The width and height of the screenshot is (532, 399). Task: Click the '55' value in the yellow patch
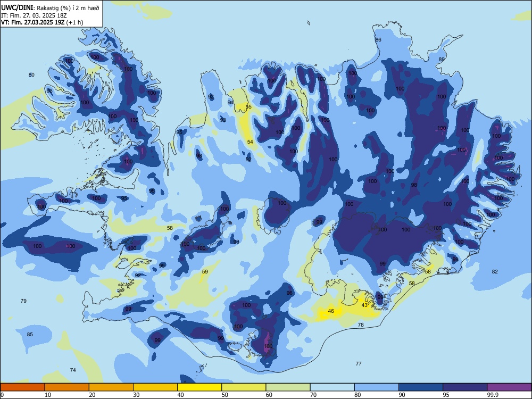pyautogui.click(x=248, y=106)
